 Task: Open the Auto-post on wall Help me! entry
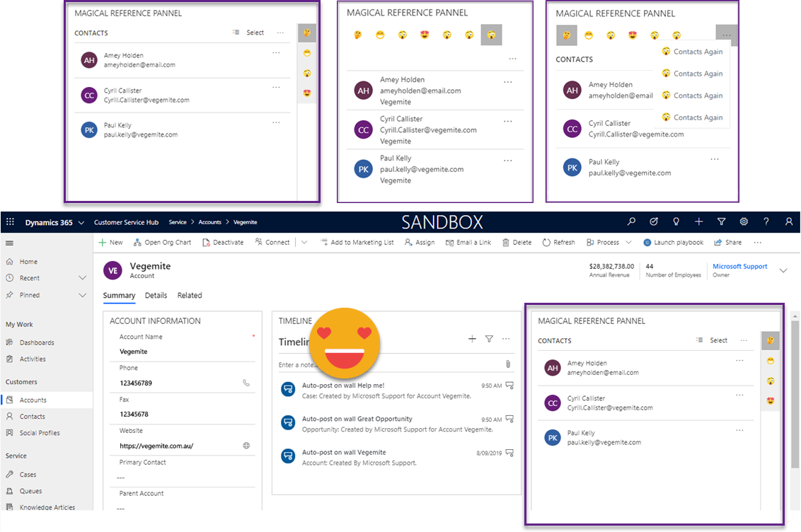pos(397,391)
